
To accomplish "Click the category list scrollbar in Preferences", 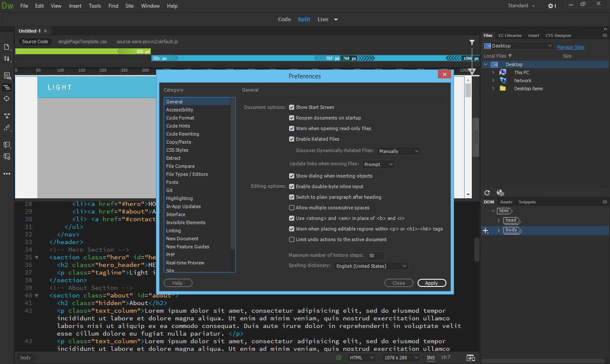I will point(232,174).
